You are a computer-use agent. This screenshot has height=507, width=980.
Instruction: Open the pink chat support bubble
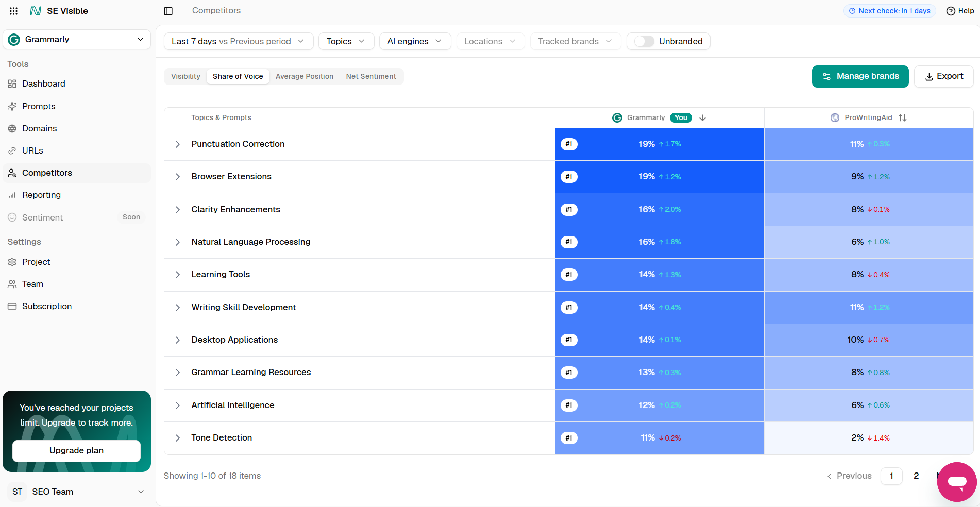click(957, 482)
